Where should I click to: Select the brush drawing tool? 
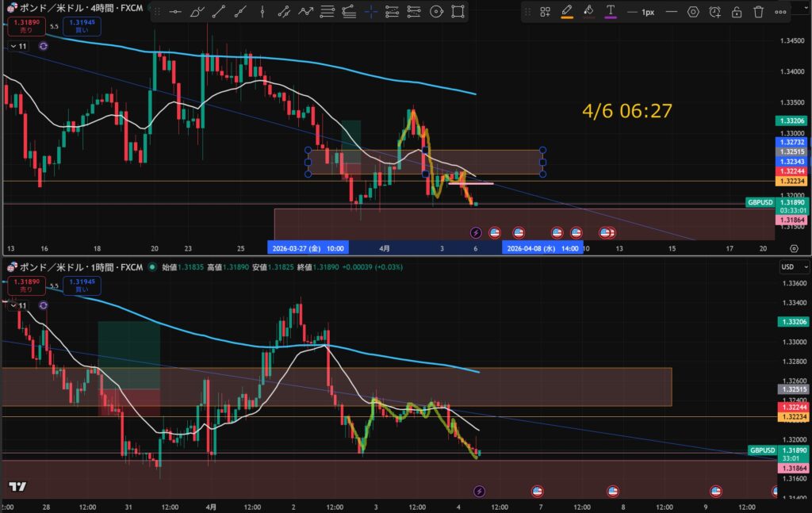click(197, 12)
